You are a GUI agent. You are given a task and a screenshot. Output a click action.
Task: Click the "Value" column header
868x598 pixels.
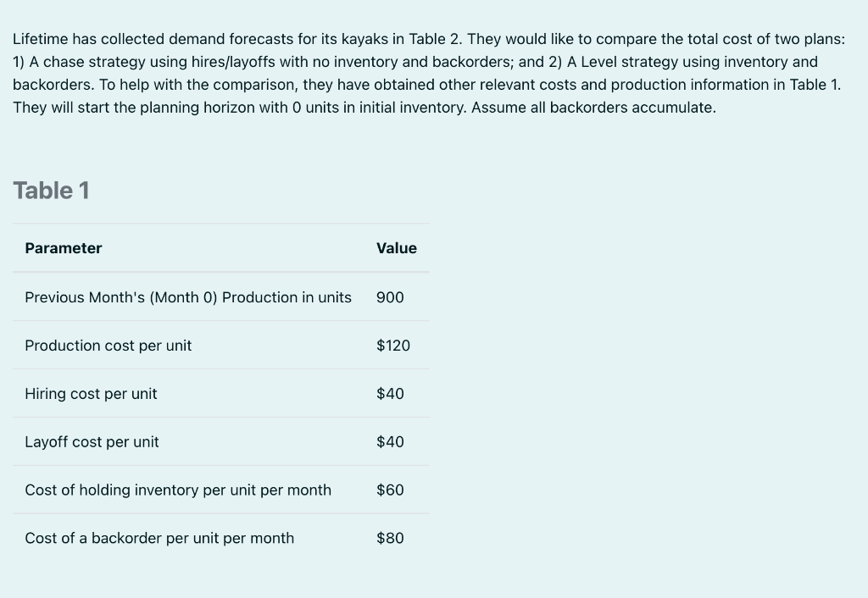pyautogui.click(x=397, y=248)
